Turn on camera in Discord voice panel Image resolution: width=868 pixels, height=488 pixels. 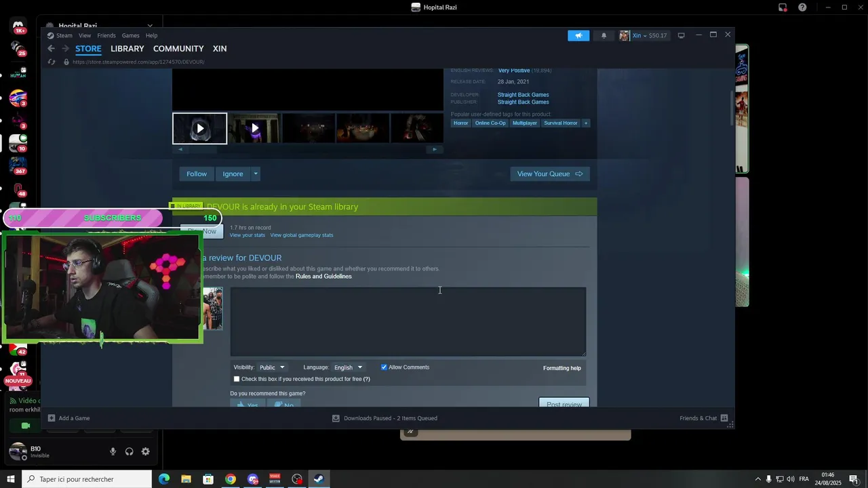pos(26,426)
